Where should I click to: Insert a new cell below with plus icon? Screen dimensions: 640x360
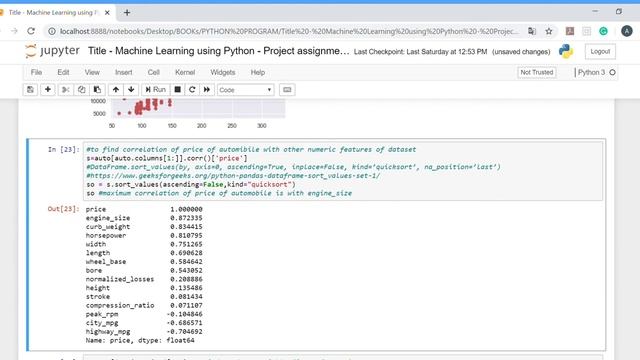click(48, 90)
